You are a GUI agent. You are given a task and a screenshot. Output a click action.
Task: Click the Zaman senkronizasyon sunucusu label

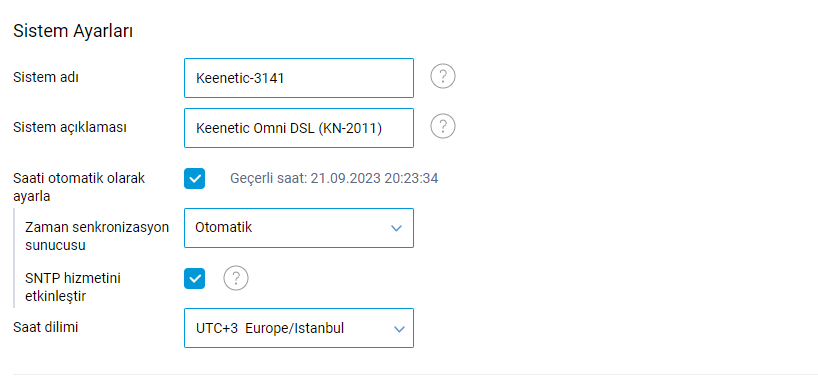tap(97, 237)
